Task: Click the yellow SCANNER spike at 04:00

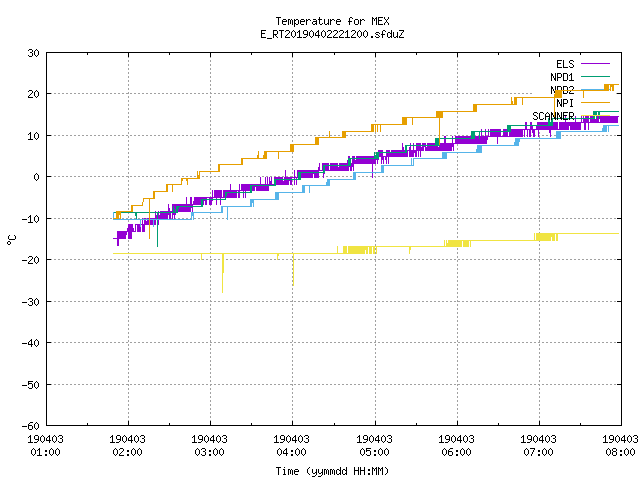Action: point(293,270)
